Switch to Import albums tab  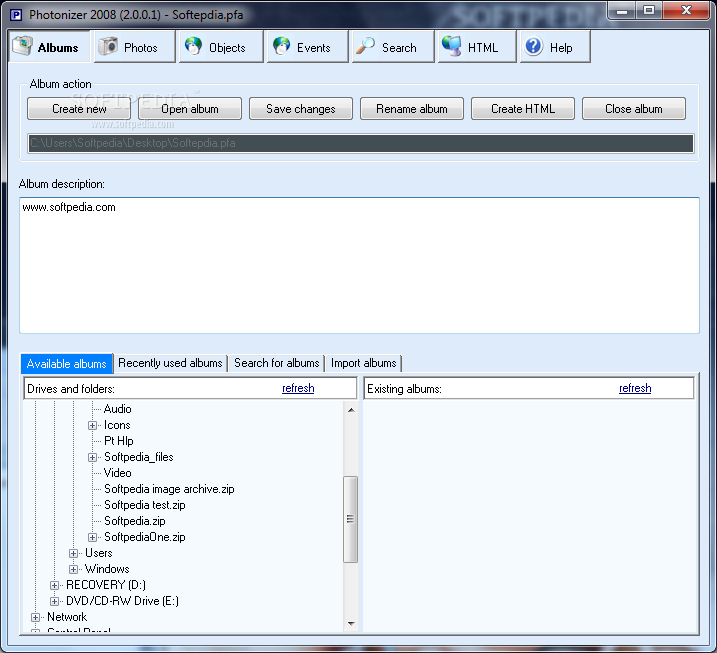[x=364, y=363]
